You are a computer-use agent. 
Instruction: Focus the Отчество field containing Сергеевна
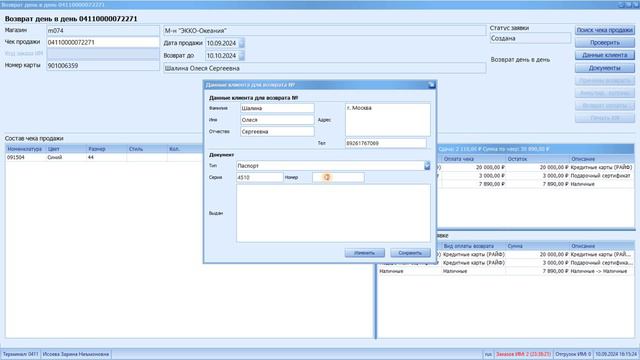pyautogui.click(x=277, y=132)
